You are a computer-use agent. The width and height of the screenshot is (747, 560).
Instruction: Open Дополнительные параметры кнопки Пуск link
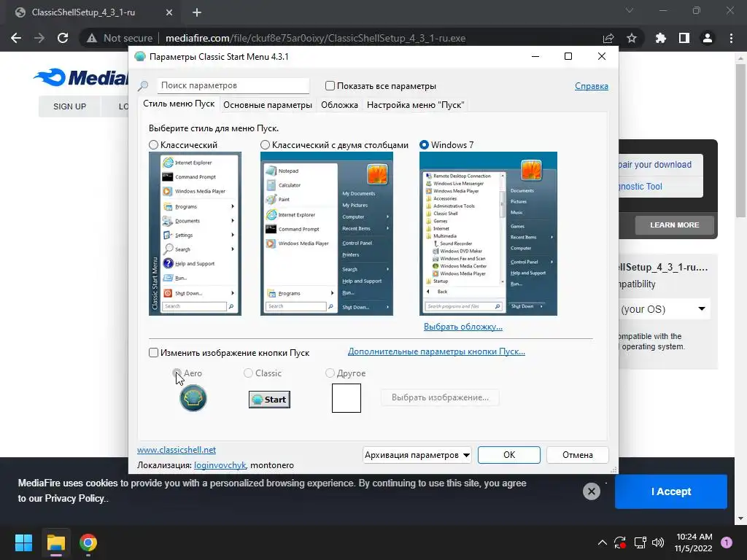click(x=436, y=351)
